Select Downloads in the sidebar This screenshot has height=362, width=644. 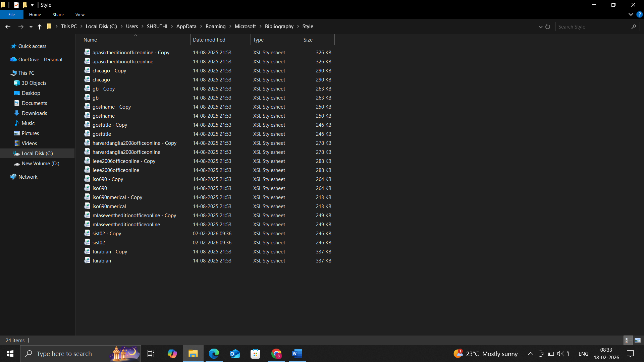click(34, 113)
